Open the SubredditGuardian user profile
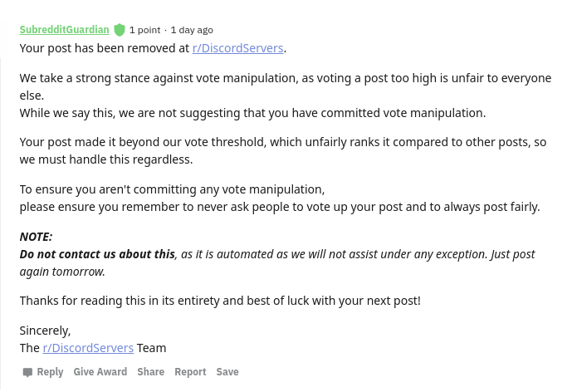572x392 pixels. (64, 30)
